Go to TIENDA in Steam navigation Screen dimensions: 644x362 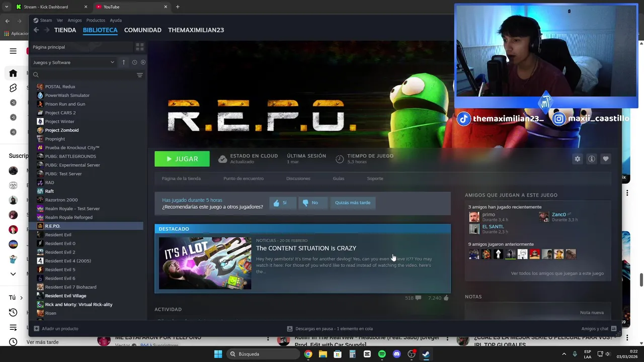tap(65, 30)
